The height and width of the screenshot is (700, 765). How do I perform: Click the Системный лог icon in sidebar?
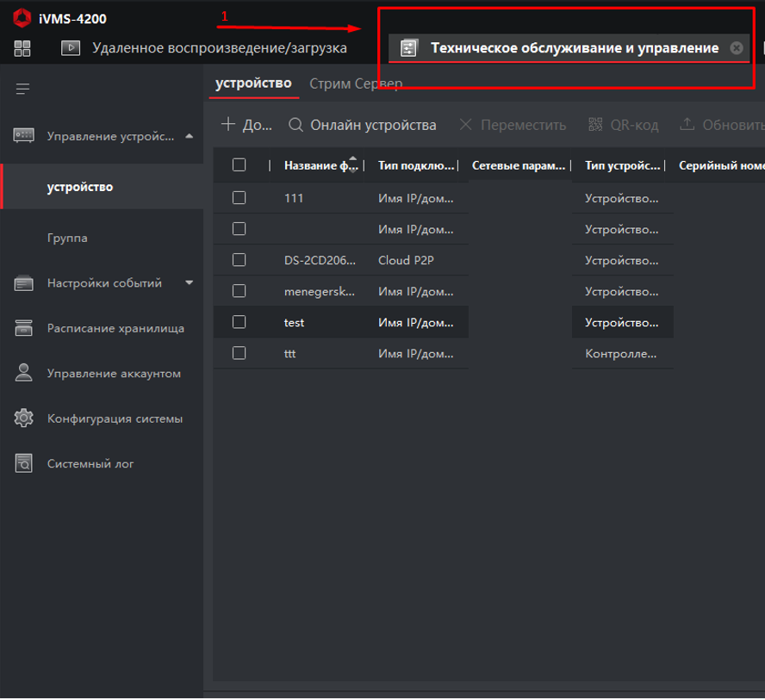tap(23, 464)
